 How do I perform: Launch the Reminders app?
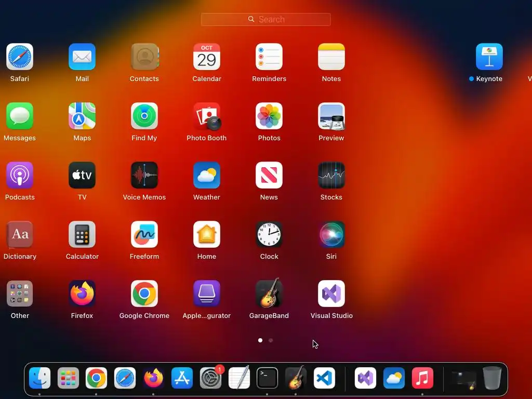(269, 57)
